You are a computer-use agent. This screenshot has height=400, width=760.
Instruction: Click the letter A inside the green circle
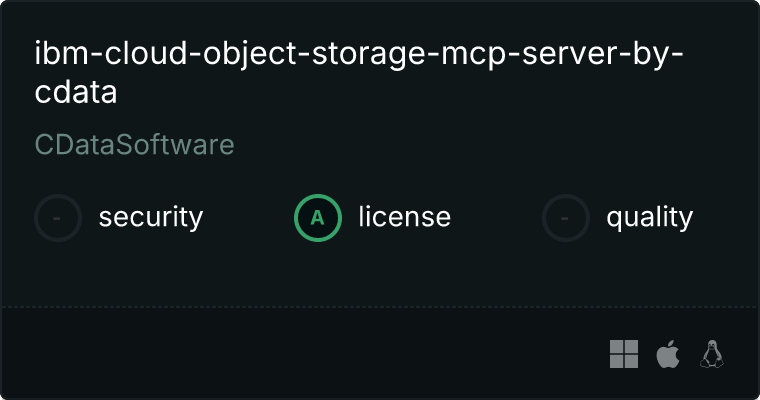click(318, 218)
